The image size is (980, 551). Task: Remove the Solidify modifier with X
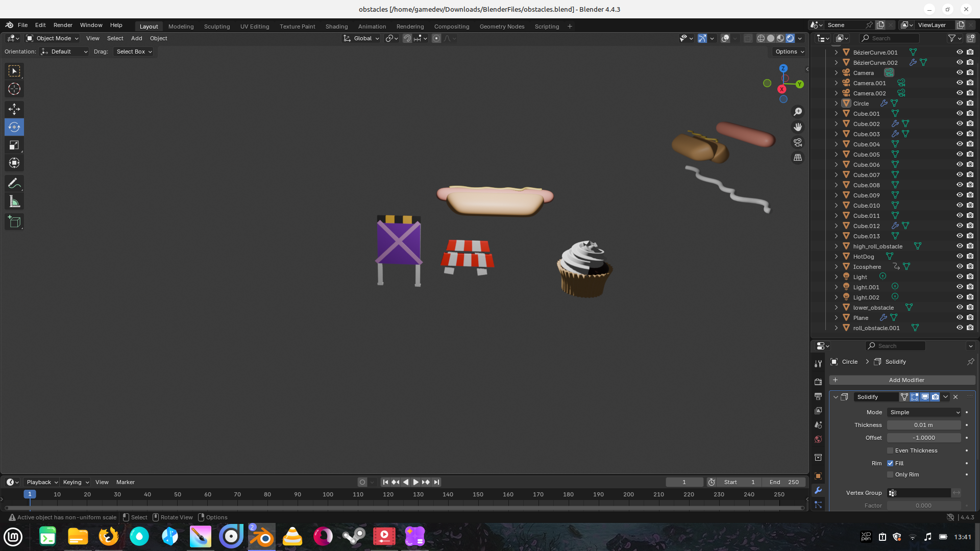955,397
